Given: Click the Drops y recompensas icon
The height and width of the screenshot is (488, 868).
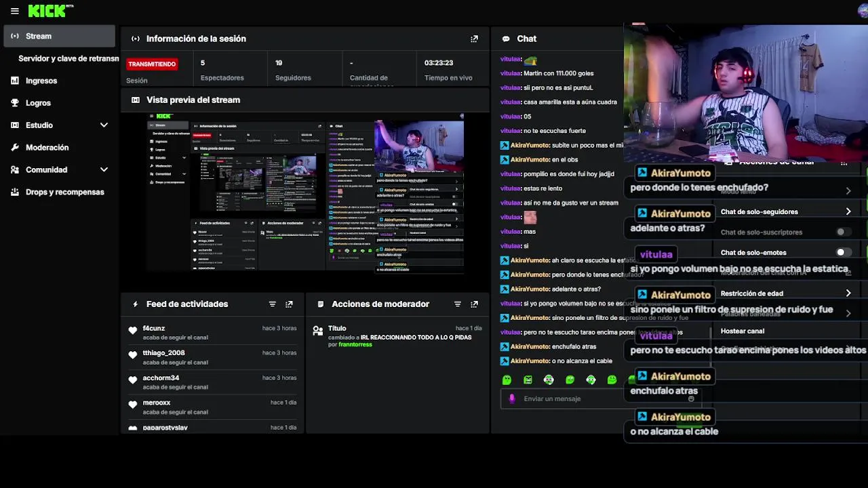Looking at the screenshot, I should click(15, 192).
